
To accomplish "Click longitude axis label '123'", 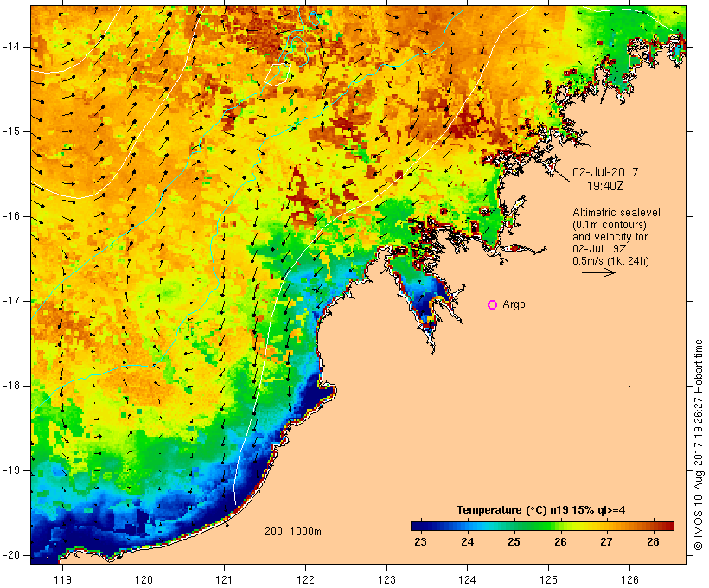I will click(386, 579).
